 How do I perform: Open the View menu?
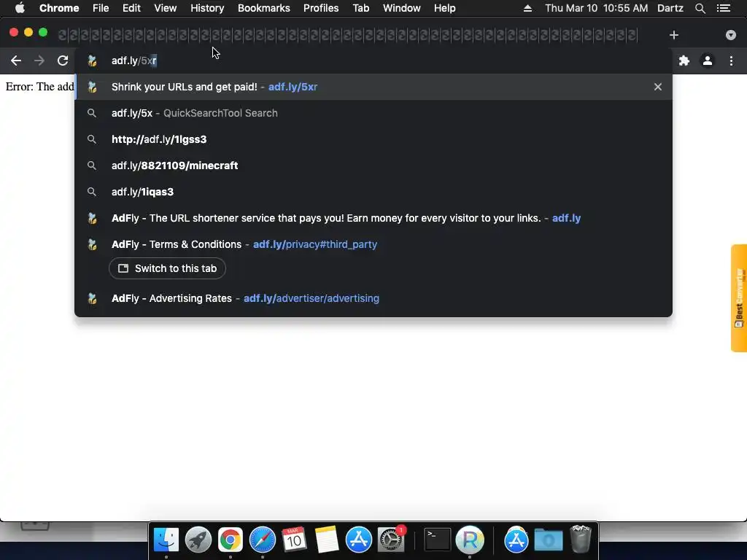166,8
